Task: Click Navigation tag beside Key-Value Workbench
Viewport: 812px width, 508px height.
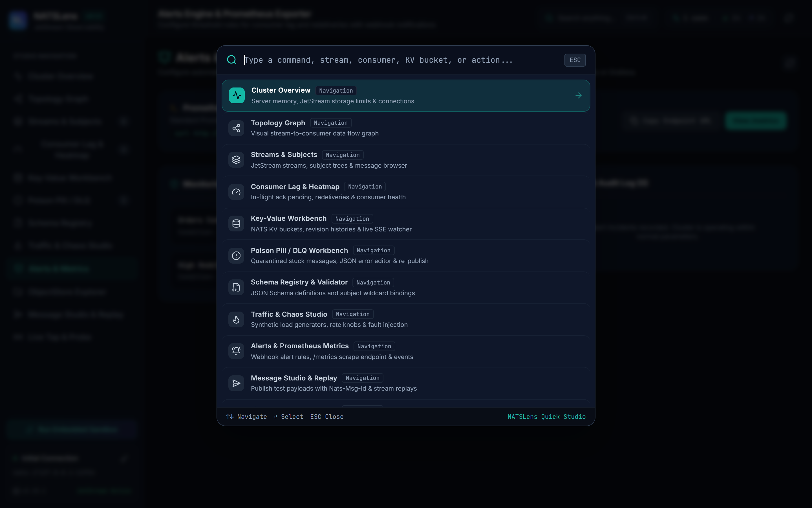Action: pyautogui.click(x=352, y=219)
